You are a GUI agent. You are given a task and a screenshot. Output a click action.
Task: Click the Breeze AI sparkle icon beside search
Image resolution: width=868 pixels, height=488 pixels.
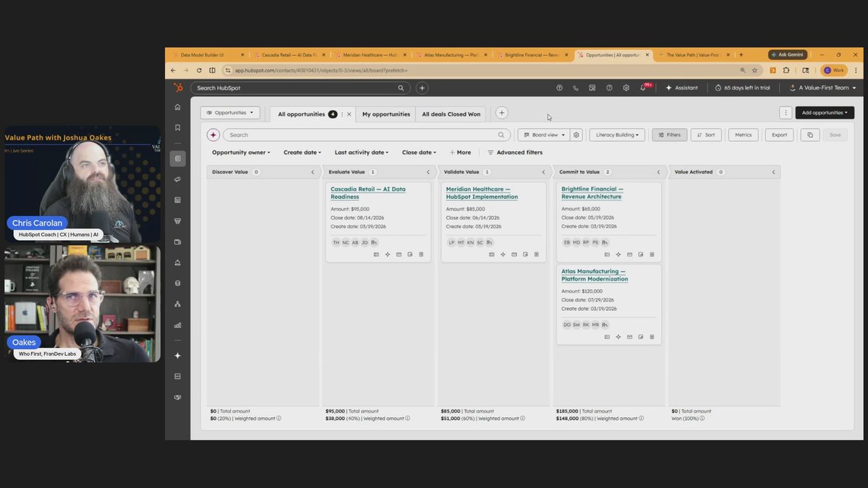[213, 134]
